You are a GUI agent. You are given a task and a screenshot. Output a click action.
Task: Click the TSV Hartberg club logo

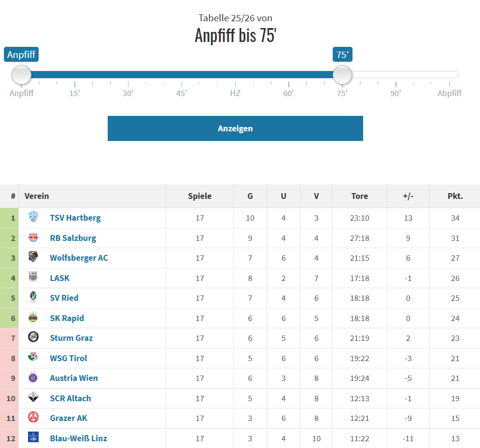pos(33,217)
